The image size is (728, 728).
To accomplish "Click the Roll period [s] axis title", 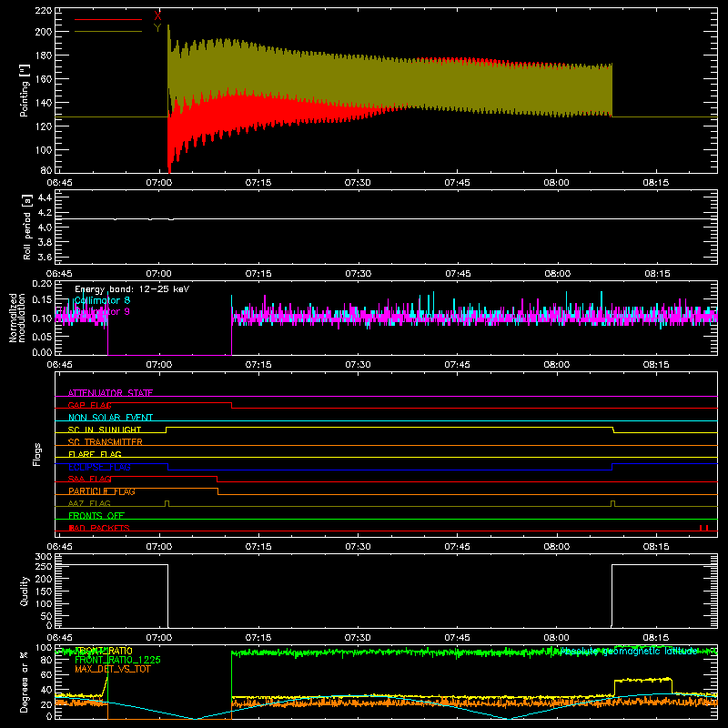I will coord(26,227).
